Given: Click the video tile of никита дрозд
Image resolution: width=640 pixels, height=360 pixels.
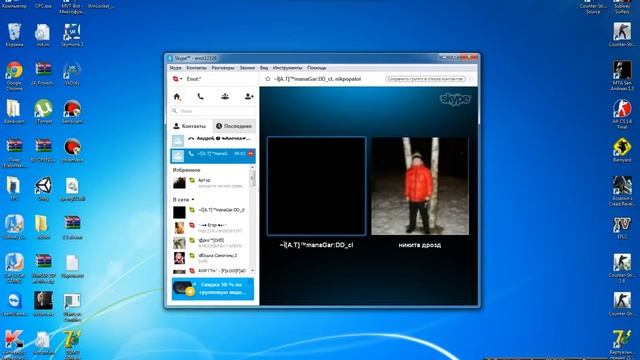Looking at the screenshot, I should coord(420,186).
